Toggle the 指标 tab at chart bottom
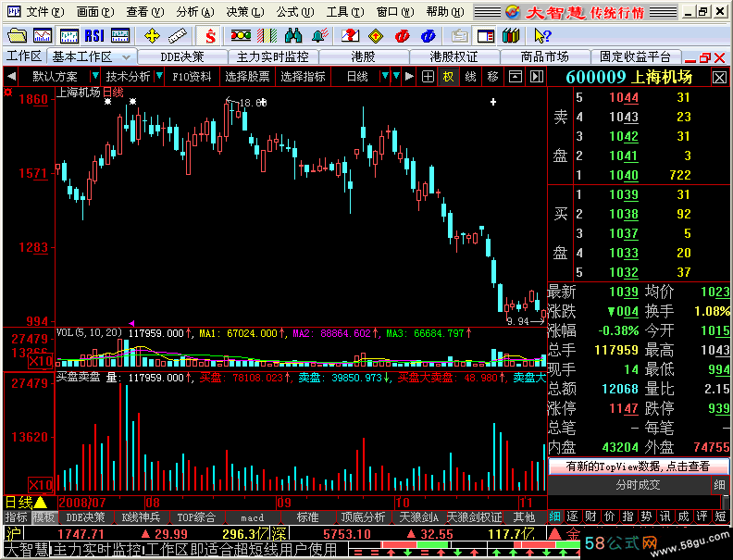 click(17, 517)
